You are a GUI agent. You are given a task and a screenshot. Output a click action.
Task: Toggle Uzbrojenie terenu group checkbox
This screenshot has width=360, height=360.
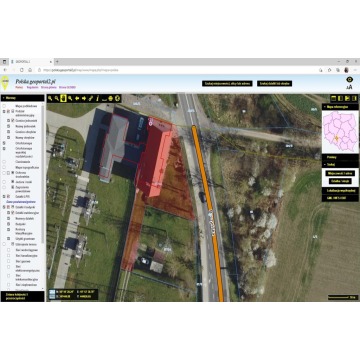(x=4, y=244)
